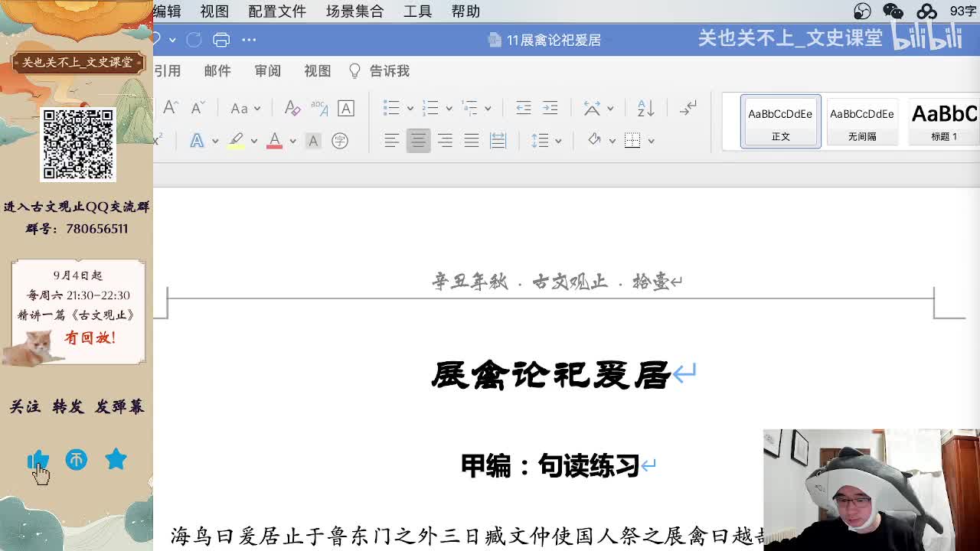Open the phonetic guide abc A tool
The height and width of the screenshot is (551, 980).
318,108
